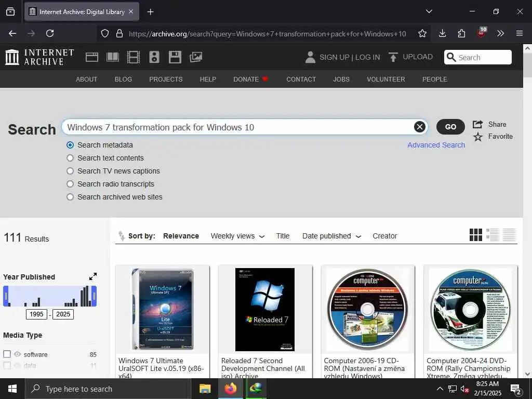Hide software media type eye icon
Screen dimensions: 532x399
click(17, 354)
